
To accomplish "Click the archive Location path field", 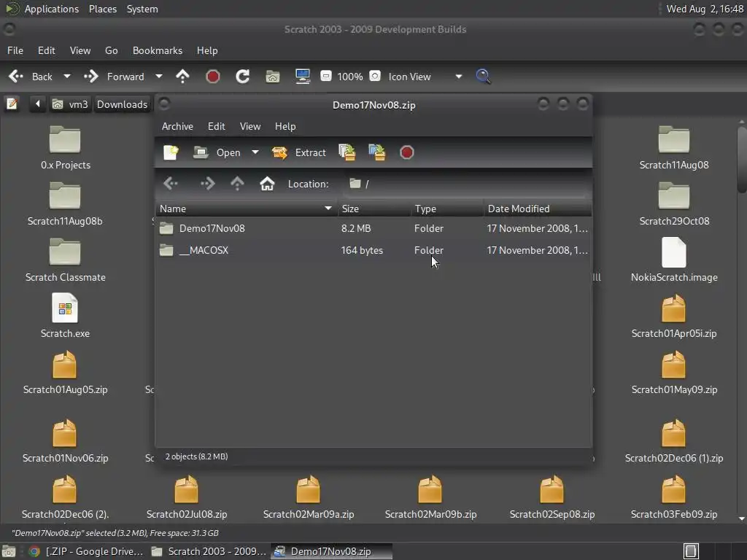I will tap(465, 184).
